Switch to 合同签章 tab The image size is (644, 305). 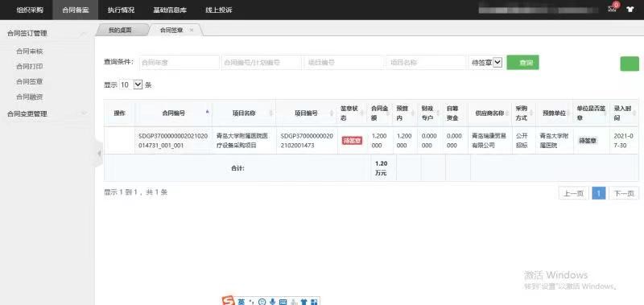point(171,30)
